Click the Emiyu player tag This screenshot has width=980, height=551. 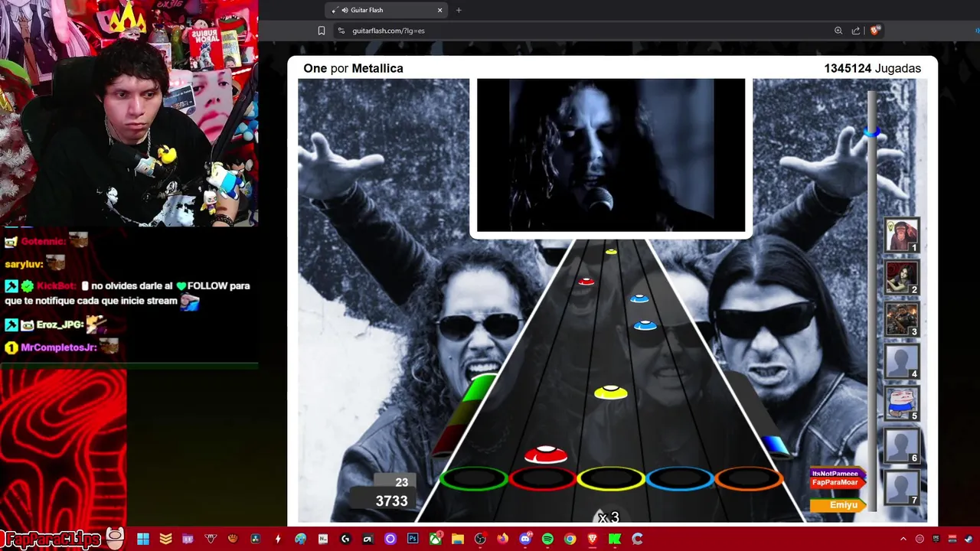click(x=839, y=505)
